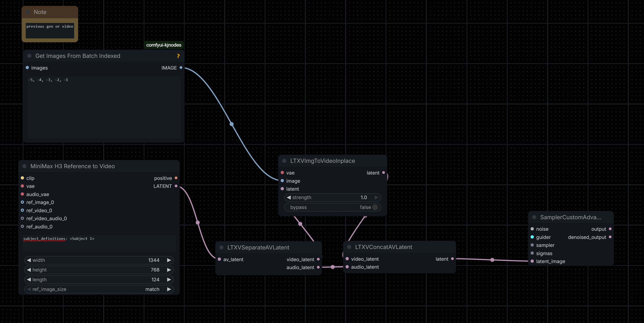
Task: Click the IMAGE output port on Get Images node
Action: pos(181,67)
